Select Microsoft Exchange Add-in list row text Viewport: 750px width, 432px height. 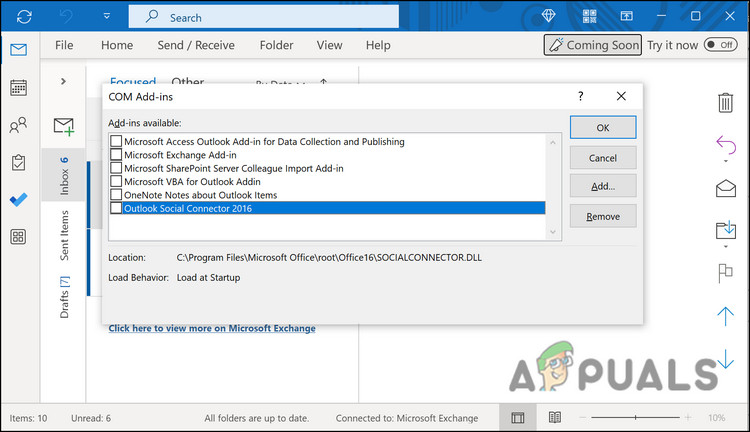[180, 155]
